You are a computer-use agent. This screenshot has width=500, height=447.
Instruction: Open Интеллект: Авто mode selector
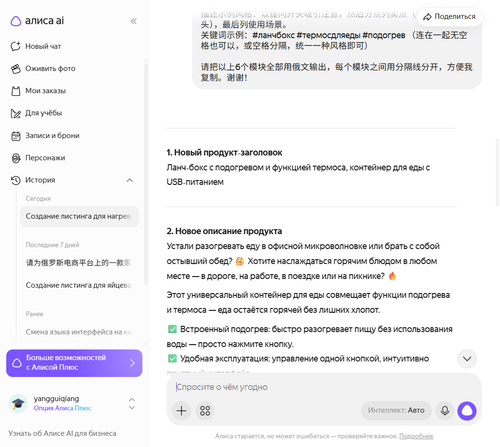396,411
